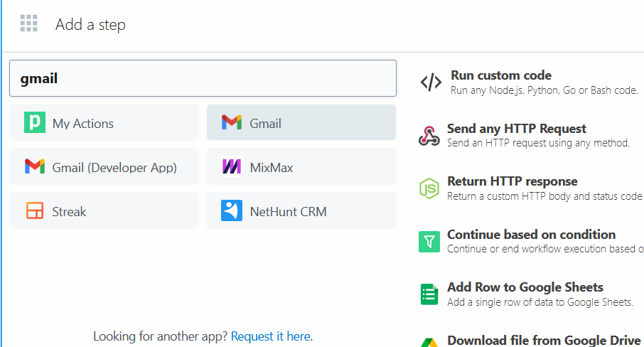This screenshot has height=347, width=644.
Task: Click the Google Drive icon
Action: click(429, 341)
